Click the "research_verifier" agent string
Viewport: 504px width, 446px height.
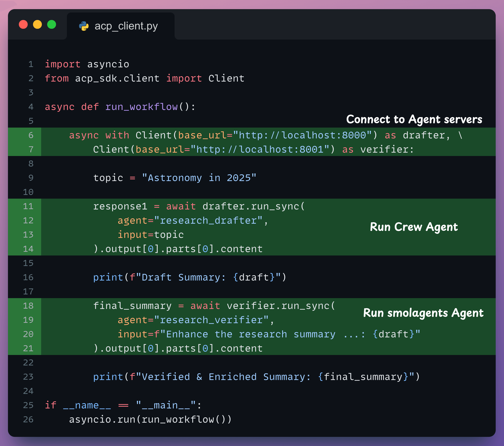pyautogui.click(x=211, y=320)
